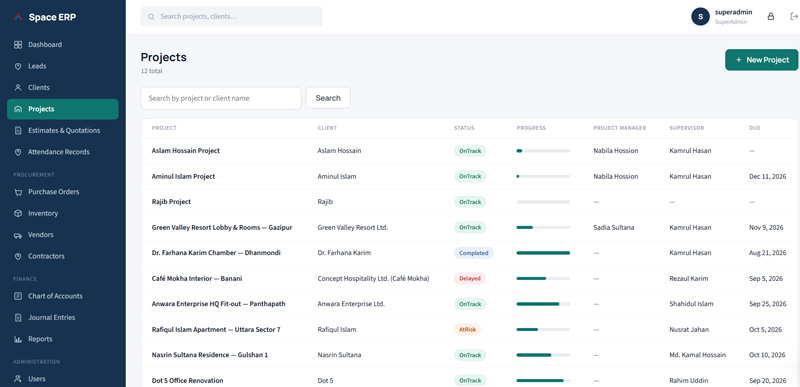Click the PROGRESS column header
Screen dimensions: 800x387
[x=531, y=128]
